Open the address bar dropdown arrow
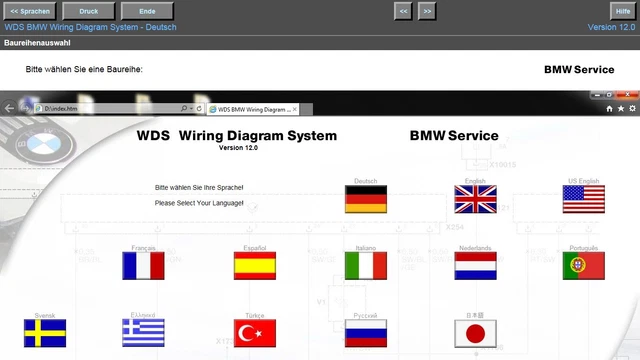 [x=191, y=109]
